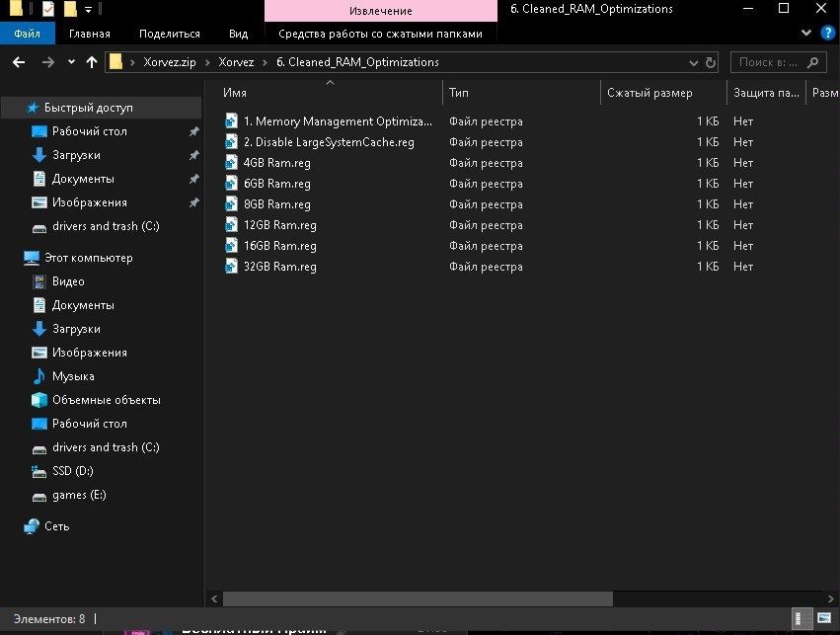840x635 pixels.
Task: Open games (E:) drive in sidebar
Action: click(79, 495)
